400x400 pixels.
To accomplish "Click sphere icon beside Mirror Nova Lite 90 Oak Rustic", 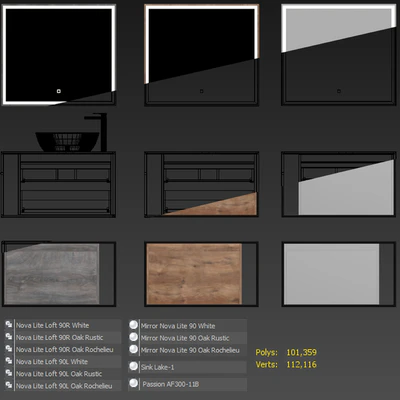I will click(134, 337).
